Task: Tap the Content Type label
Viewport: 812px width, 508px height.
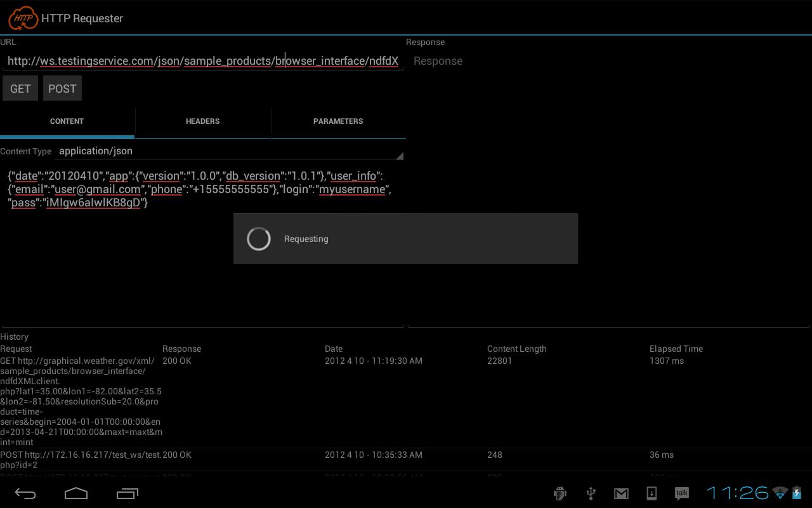Action: (26, 151)
